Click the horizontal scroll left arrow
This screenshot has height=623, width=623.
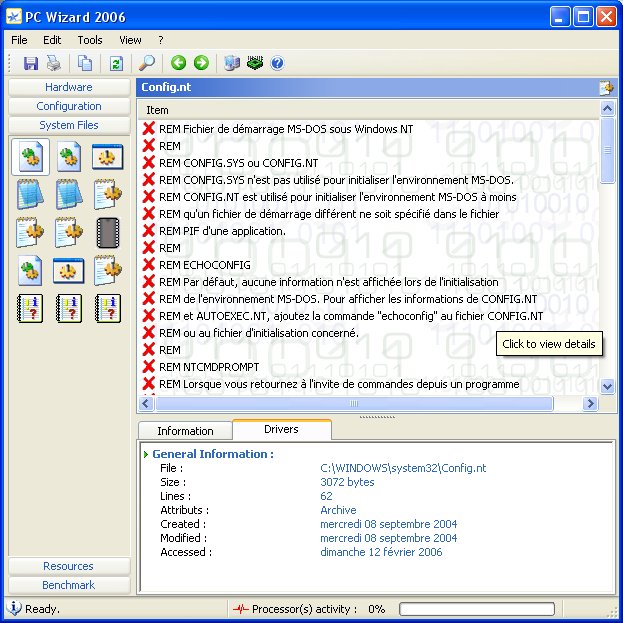(x=146, y=404)
